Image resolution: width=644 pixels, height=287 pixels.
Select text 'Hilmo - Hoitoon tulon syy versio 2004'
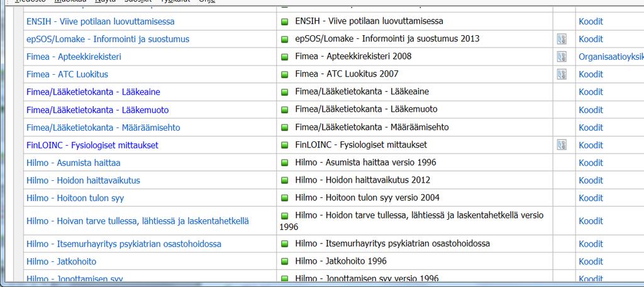click(x=367, y=198)
